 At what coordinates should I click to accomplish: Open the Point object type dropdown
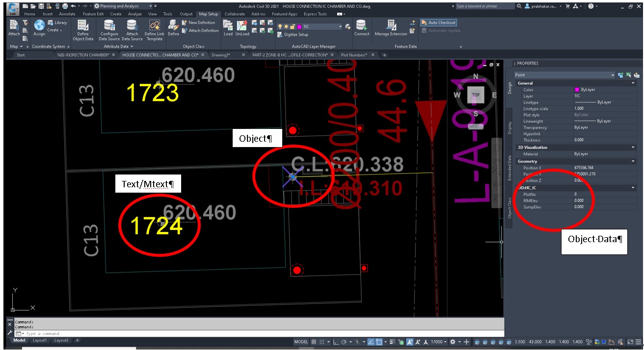(x=564, y=75)
